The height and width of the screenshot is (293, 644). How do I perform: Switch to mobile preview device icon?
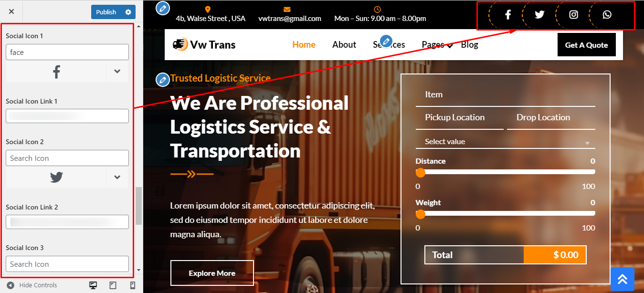coord(133,285)
